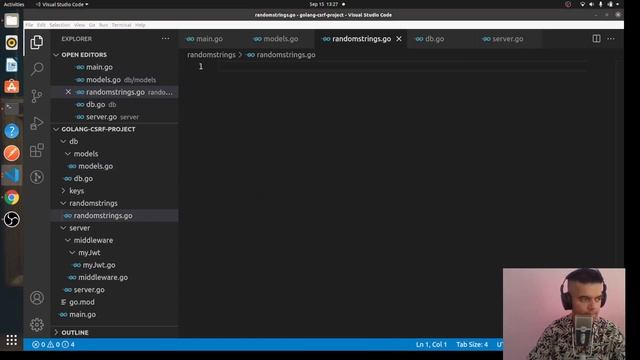Image resolution: width=640 pixels, height=360 pixels.
Task: Open the Terminal menu
Action: pyautogui.click(x=122, y=25)
